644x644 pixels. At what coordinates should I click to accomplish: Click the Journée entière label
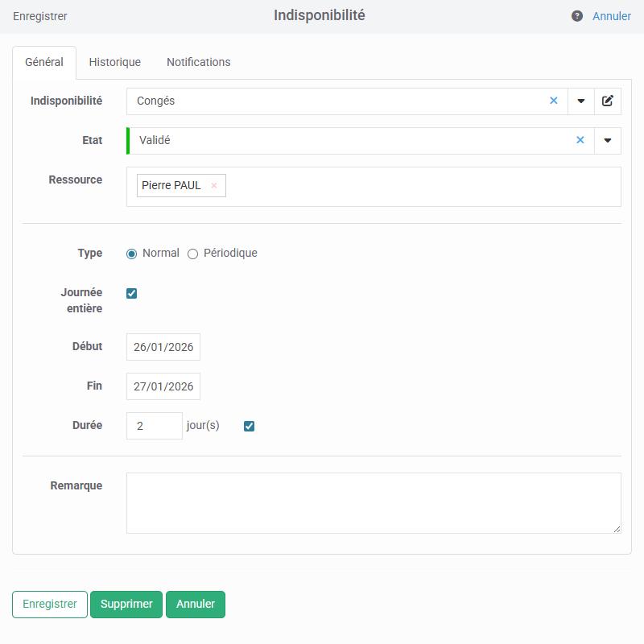pyautogui.click(x=81, y=300)
